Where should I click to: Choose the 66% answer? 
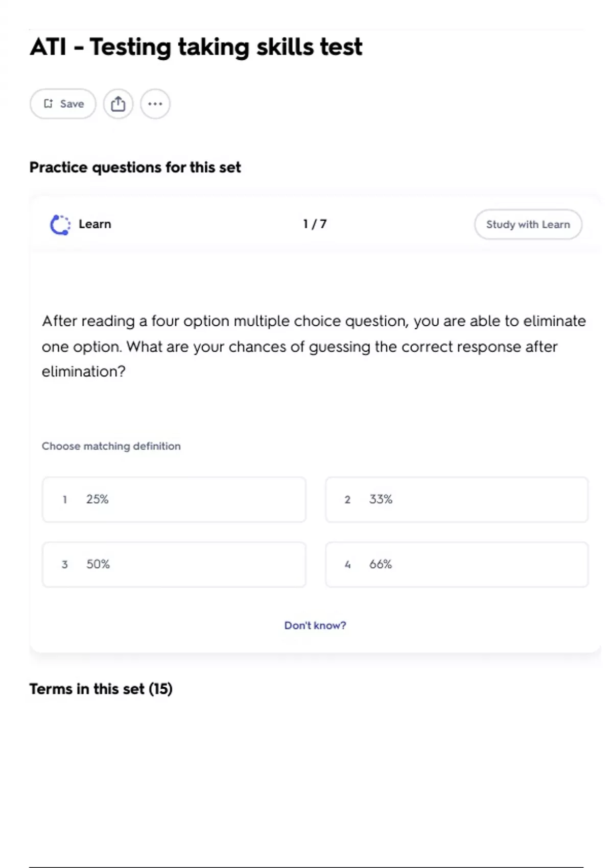pos(457,564)
